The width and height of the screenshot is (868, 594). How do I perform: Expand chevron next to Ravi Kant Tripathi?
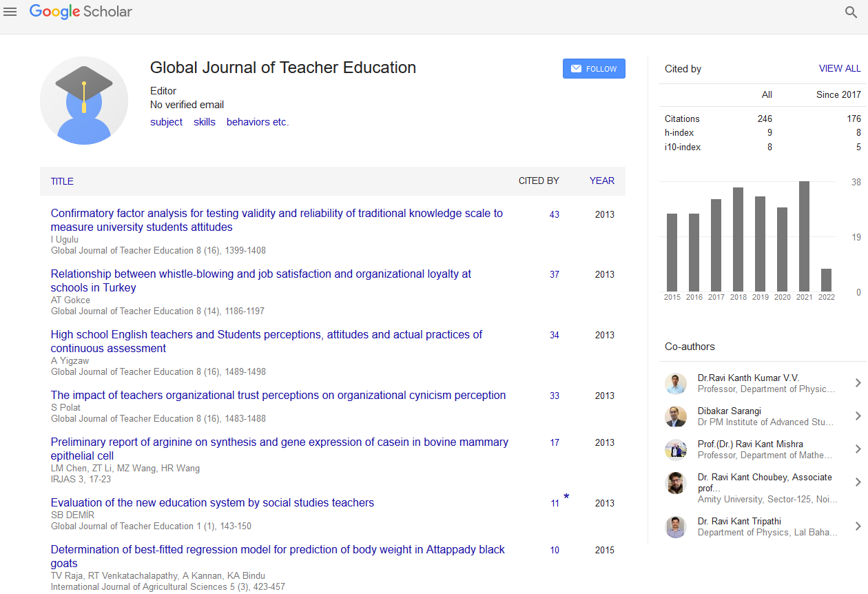point(858,526)
